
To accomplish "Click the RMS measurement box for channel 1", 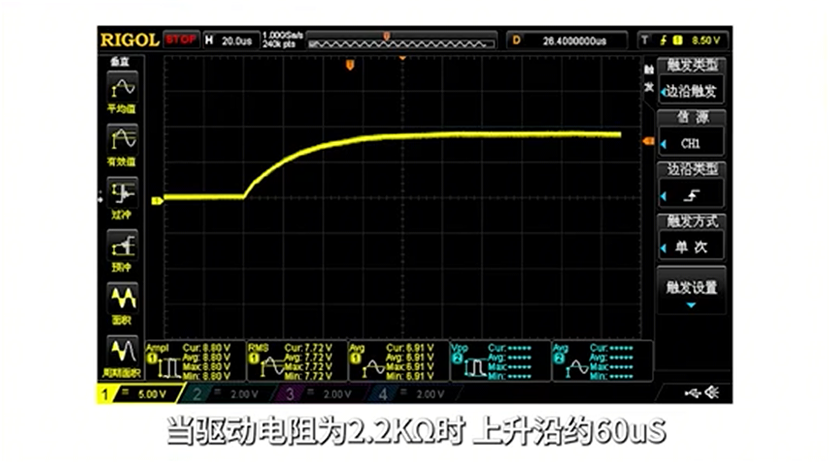I will 297,361.
